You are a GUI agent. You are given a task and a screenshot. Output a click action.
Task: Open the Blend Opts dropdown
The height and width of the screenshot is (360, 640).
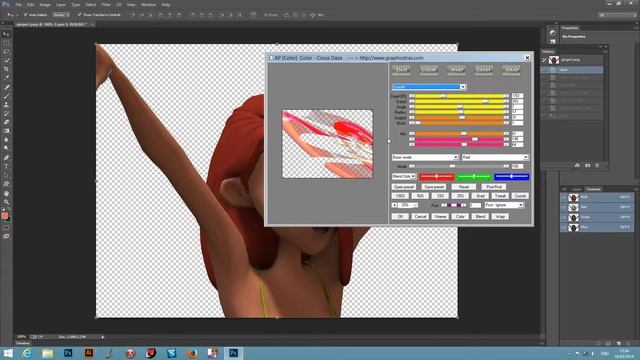click(404, 176)
